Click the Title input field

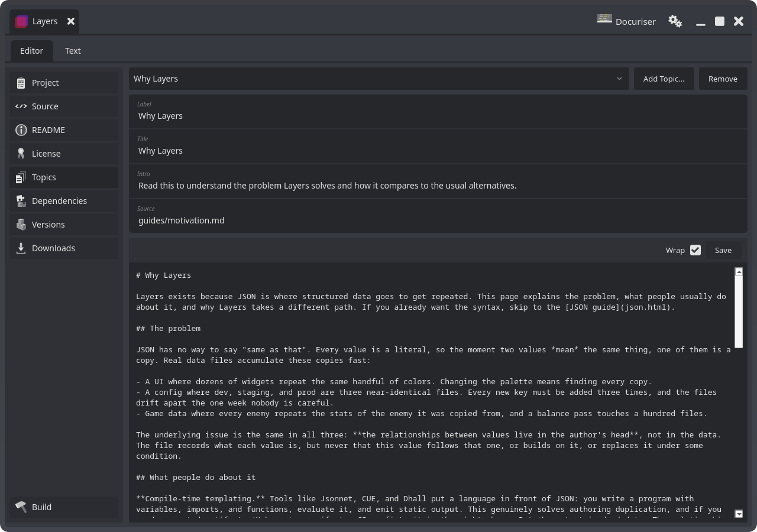tap(438, 147)
